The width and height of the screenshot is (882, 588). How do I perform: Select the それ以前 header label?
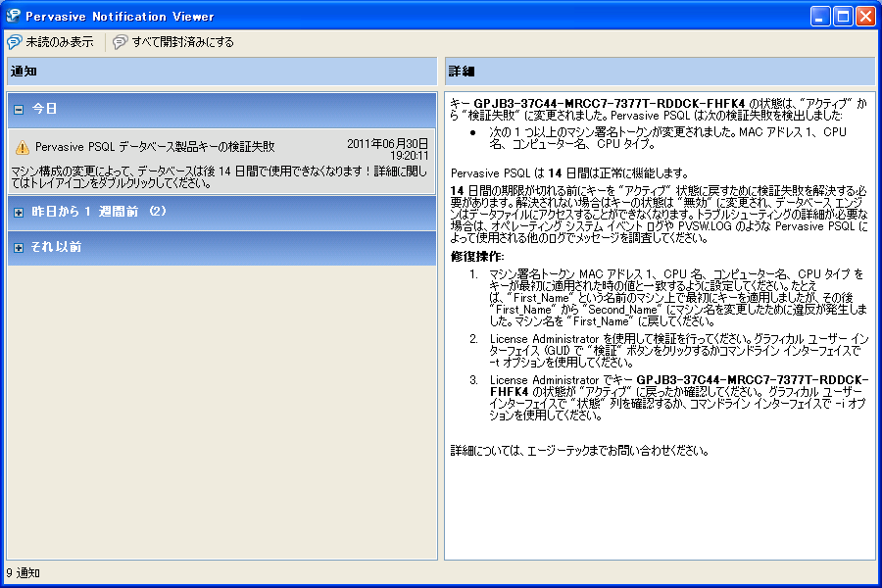pyautogui.click(x=56, y=248)
